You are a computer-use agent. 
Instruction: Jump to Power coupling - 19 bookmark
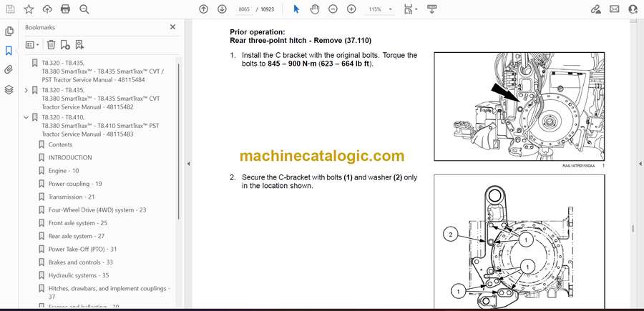click(75, 184)
